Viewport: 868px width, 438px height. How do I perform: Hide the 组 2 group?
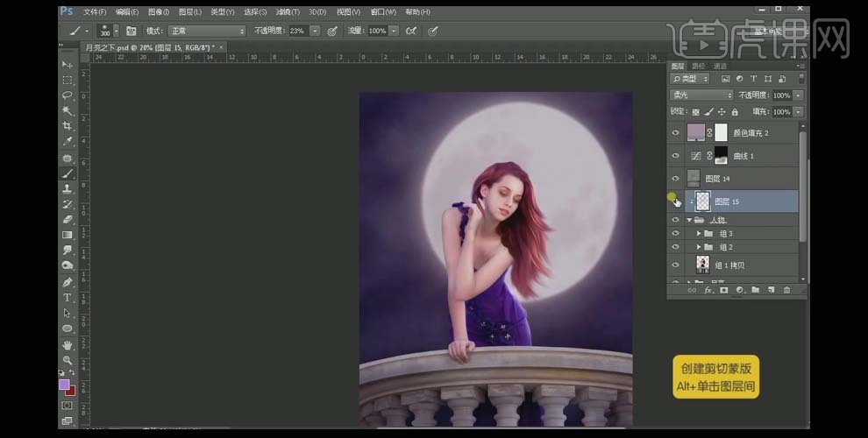click(x=675, y=247)
